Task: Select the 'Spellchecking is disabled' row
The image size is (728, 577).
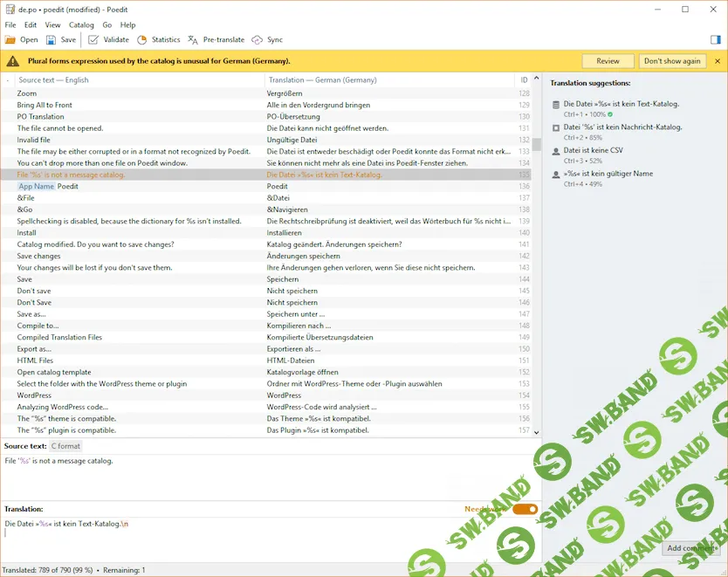Action: click(x=129, y=222)
